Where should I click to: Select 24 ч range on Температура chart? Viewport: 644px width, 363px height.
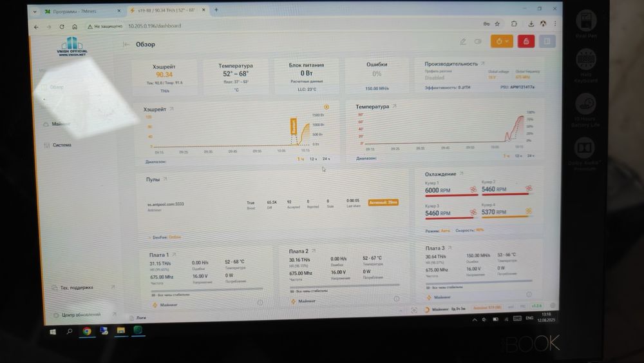(x=531, y=156)
